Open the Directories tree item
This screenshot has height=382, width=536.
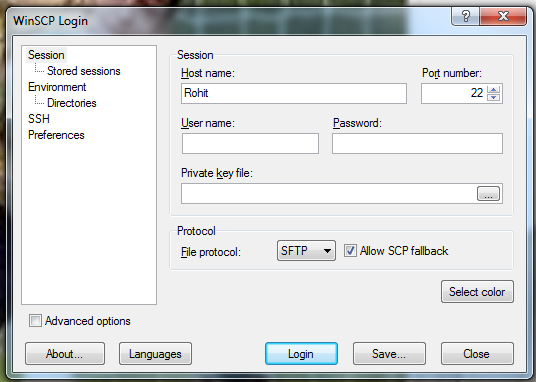pos(71,103)
